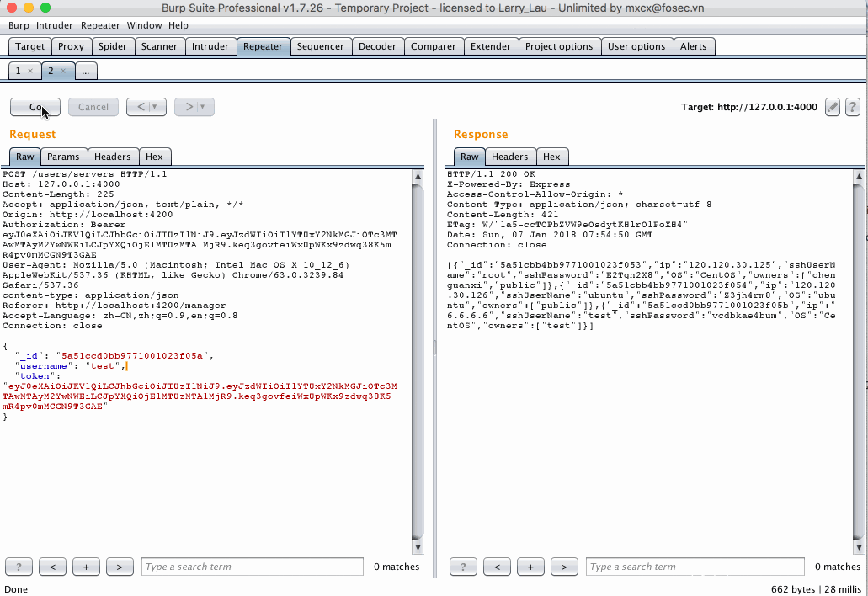The height and width of the screenshot is (596, 868).
Task: Go forward in request history
Action: [x=189, y=107]
